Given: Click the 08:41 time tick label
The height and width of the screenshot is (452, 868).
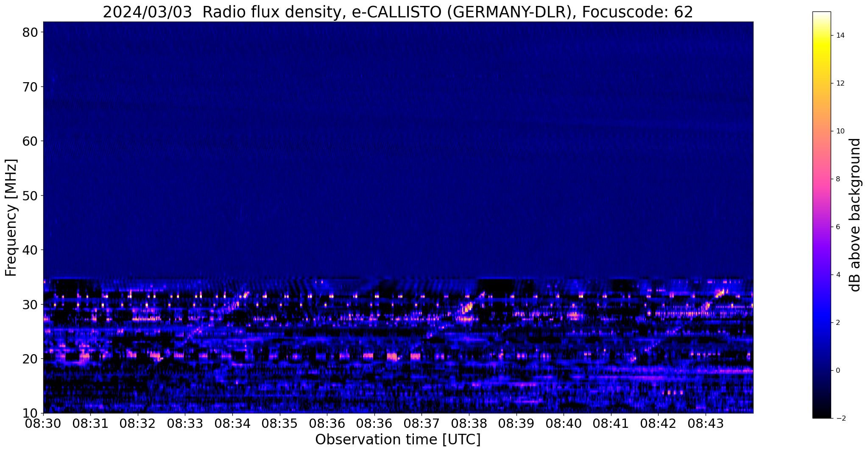Looking at the screenshot, I should [611, 424].
